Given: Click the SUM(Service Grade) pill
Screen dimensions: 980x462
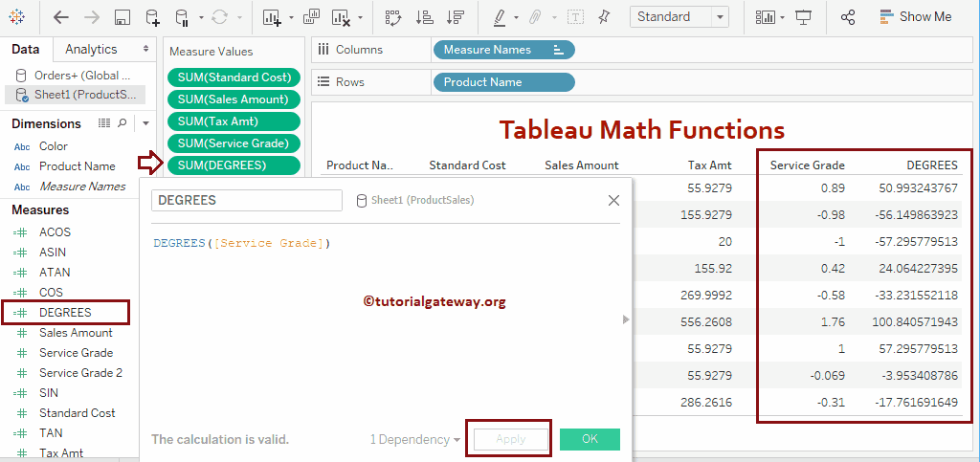Looking at the screenshot, I should [234, 143].
